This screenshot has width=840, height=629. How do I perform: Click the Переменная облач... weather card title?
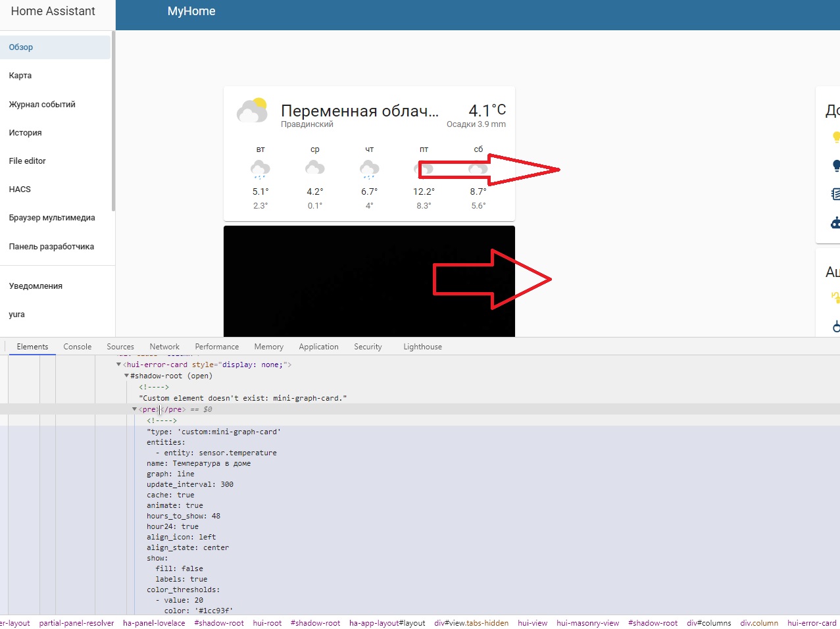tap(360, 111)
